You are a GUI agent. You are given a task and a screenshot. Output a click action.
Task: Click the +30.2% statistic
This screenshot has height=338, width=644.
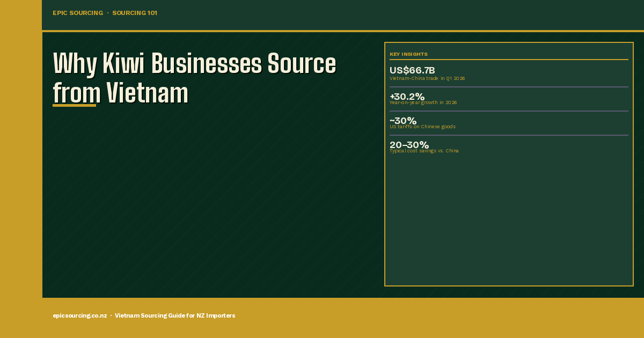click(407, 96)
